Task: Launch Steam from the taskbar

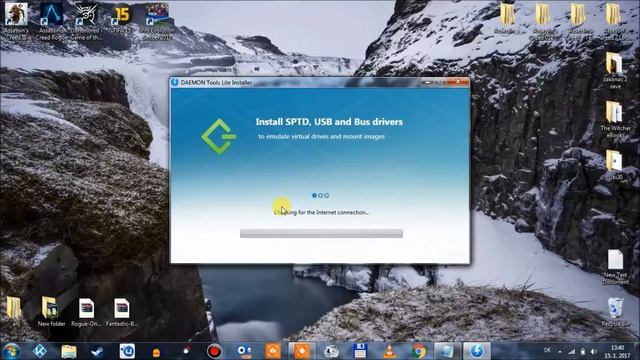Action: pos(98,351)
